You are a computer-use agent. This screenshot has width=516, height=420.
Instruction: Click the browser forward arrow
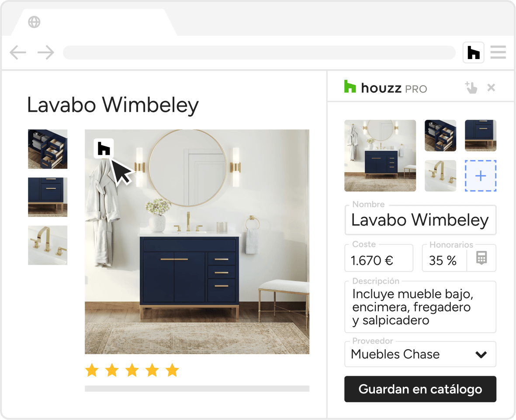46,52
